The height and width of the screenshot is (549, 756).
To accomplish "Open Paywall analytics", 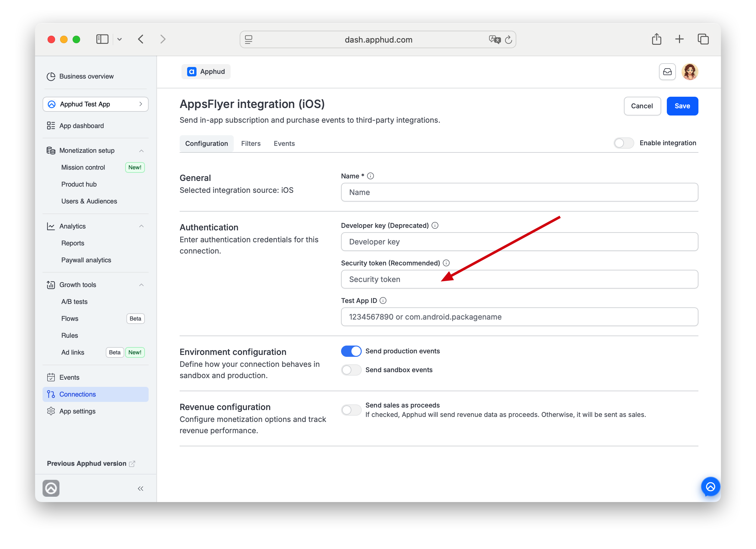I will pos(86,260).
